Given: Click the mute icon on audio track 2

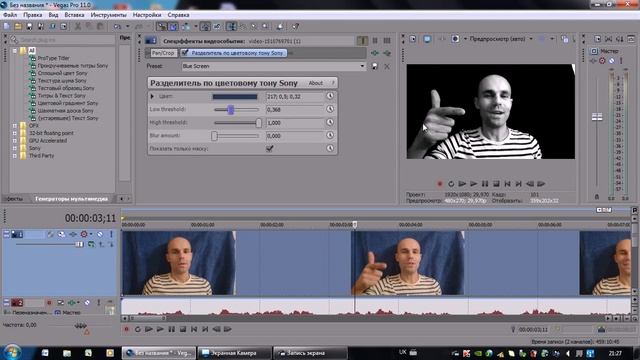Looking at the screenshot, I should tap(87, 303).
